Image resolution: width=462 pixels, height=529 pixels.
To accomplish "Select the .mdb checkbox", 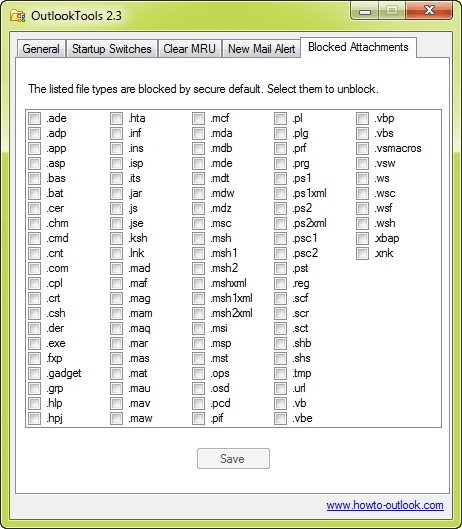I will 198,148.
